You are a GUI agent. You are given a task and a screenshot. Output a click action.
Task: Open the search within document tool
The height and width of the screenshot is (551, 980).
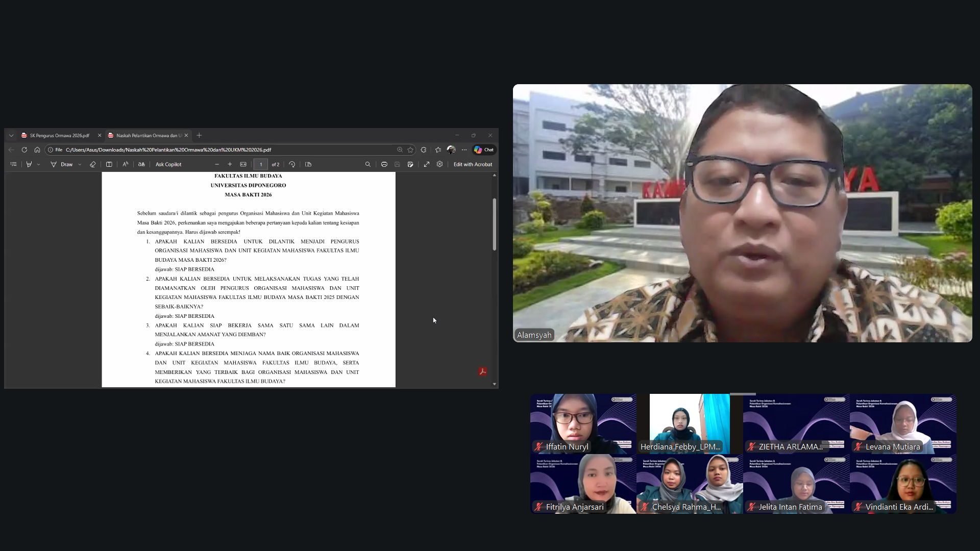coord(367,164)
